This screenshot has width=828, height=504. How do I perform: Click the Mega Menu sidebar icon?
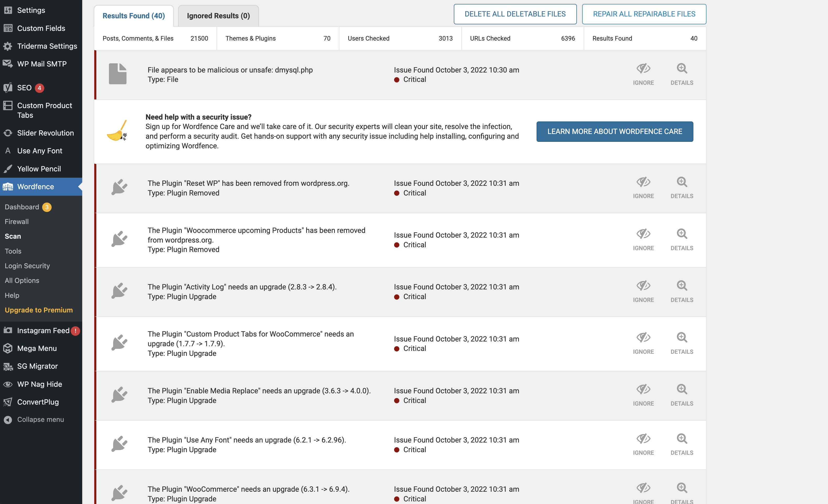point(8,348)
